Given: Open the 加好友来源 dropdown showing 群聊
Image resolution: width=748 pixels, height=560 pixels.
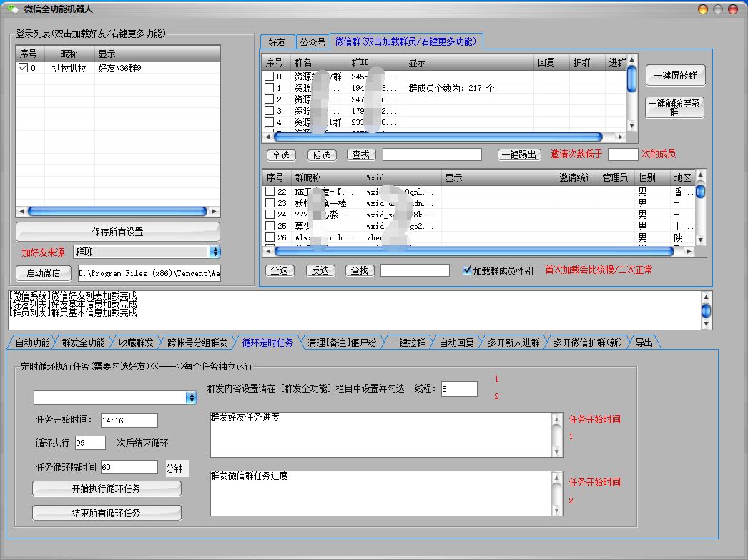Looking at the screenshot, I should click(215, 252).
